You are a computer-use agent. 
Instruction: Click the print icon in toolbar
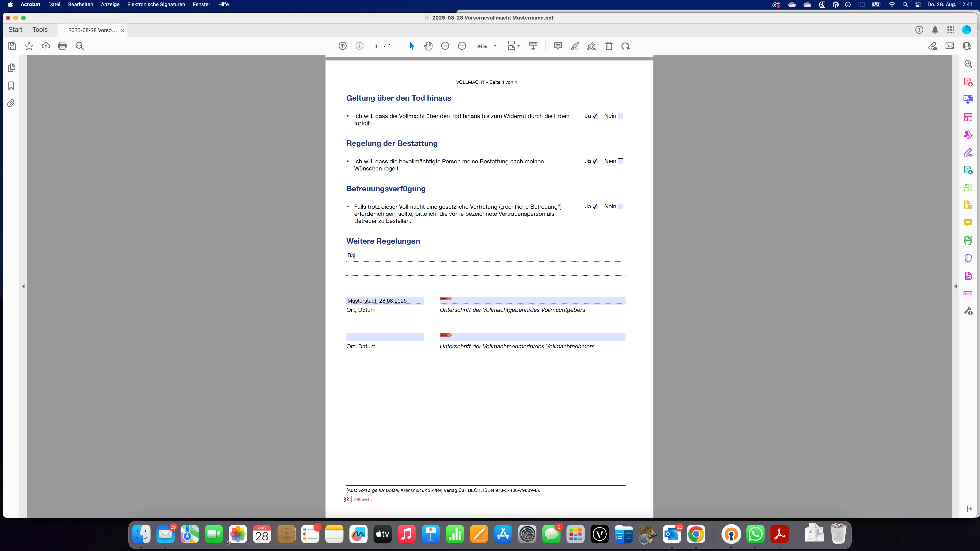click(62, 46)
